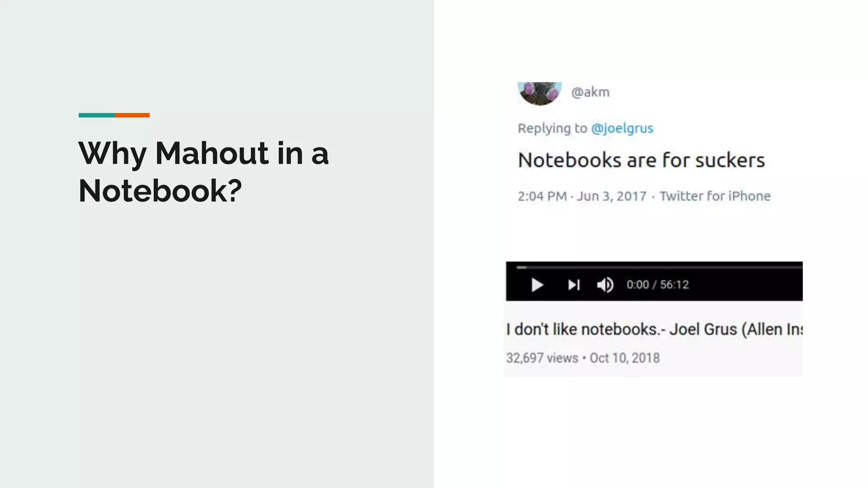Click the tweet timestamp 2:04 PM
The height and width of the screenshot is (488, 868).
(x=542, y=196)
